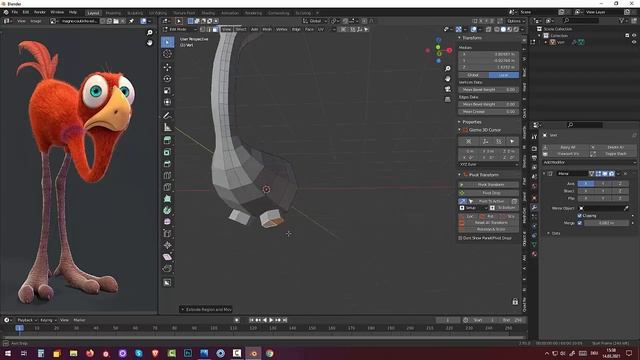Open the Modifier properties wrench tab
Screen dimensions: 640x360
pos(534,208)
